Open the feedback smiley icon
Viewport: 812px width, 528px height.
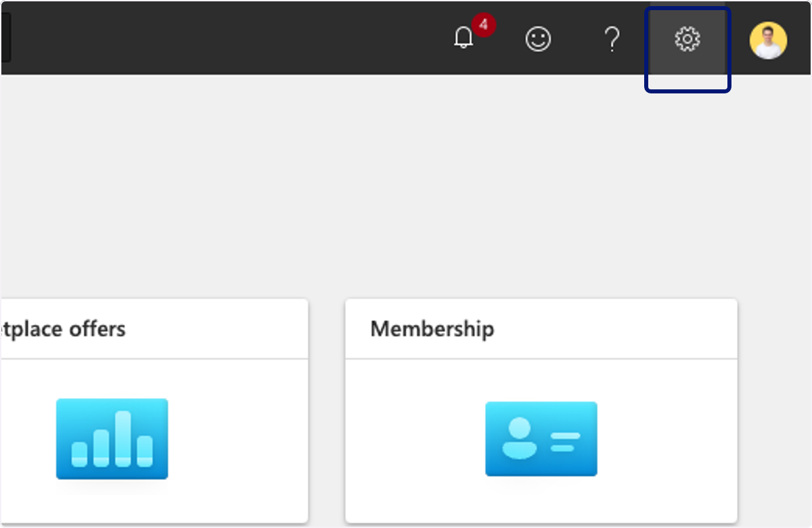539,39
